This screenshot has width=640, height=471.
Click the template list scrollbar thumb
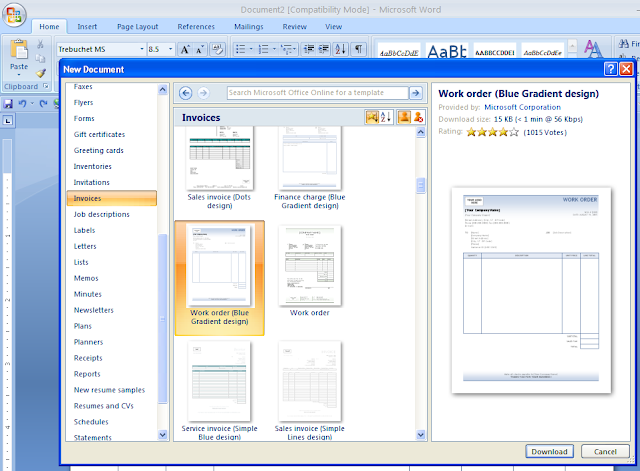[421, 186]
